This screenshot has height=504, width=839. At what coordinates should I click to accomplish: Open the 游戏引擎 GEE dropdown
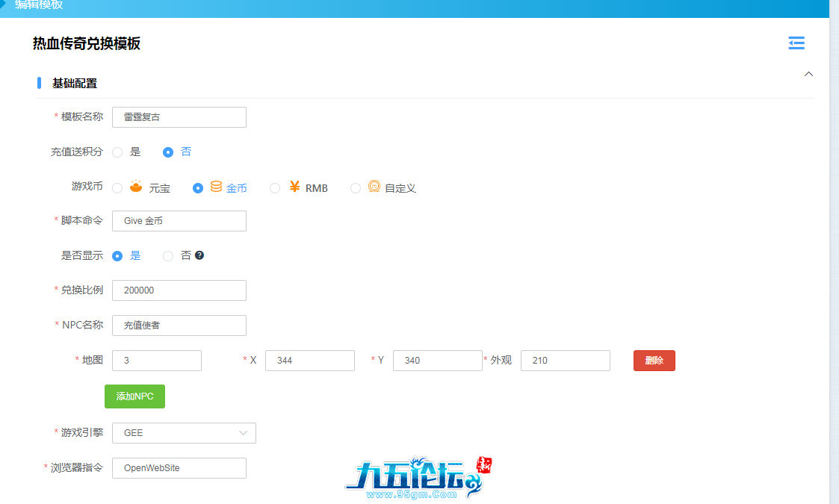[x=184, y=433]
